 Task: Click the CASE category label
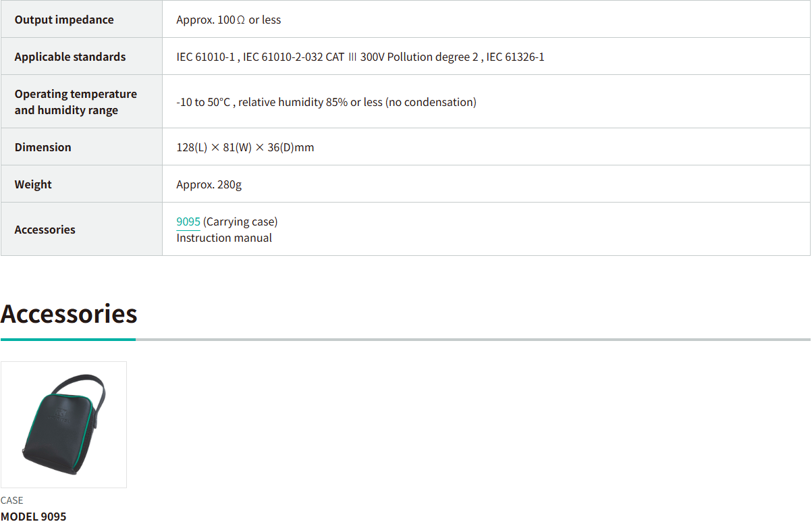point(12,500)
